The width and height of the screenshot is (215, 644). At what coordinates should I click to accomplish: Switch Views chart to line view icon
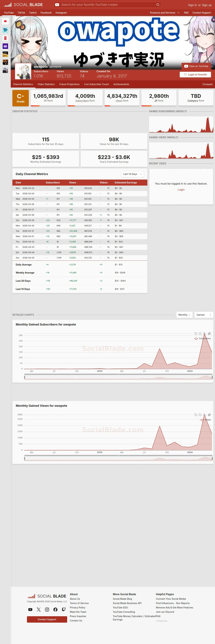pos(204,415)
